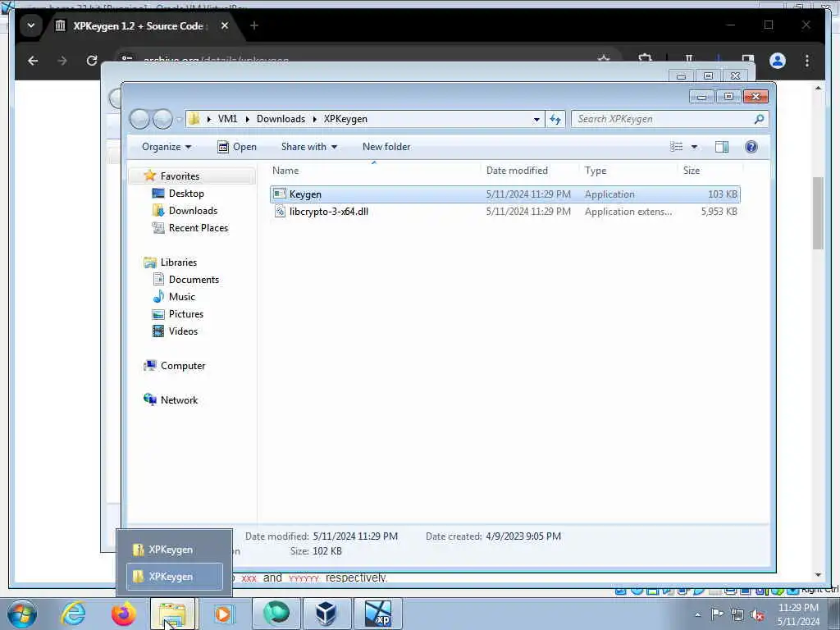Viewport: 840px width, 630px height.
Task: Expand the breadcrumb arrow after VM1
Action: 247,119
